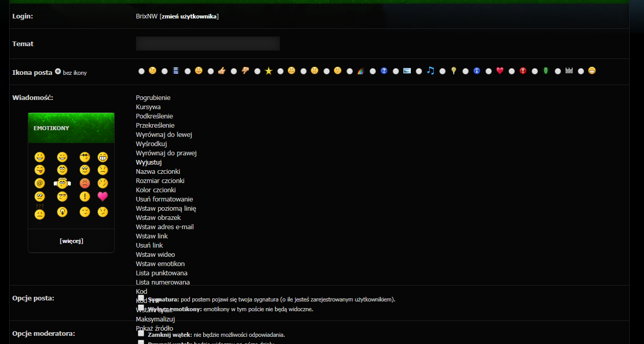
Task: Open the 'Nazwa czcionki' font name option
Action: [x=158, y=172]
